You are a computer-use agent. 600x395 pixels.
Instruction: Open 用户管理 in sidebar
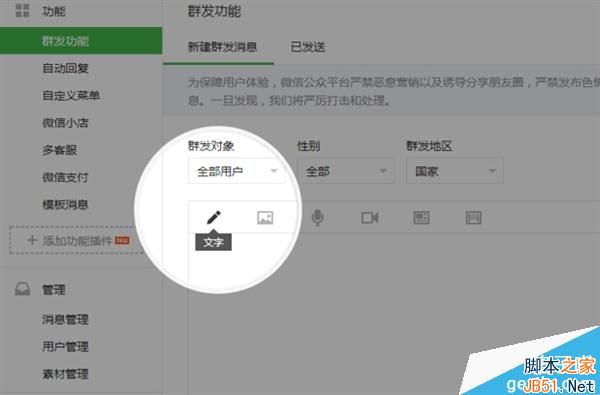pos(65,346)
